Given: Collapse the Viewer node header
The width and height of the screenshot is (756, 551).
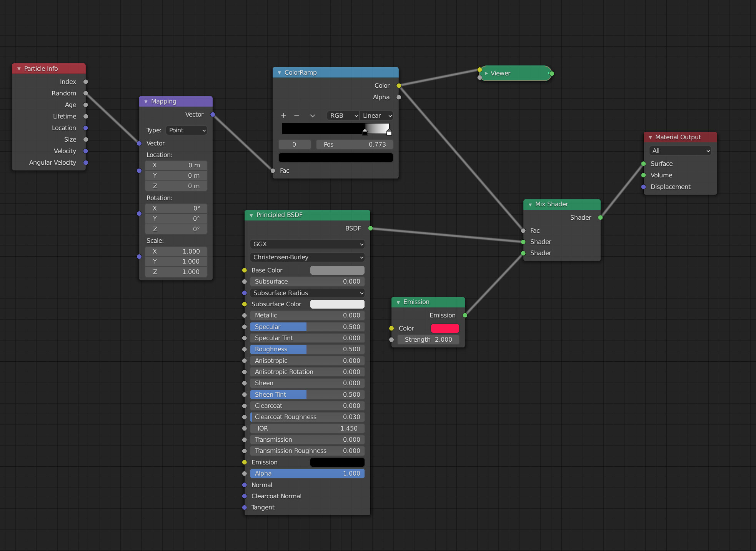Looking at the screenshot, I should pyautogui.click(x=487, y=73).
